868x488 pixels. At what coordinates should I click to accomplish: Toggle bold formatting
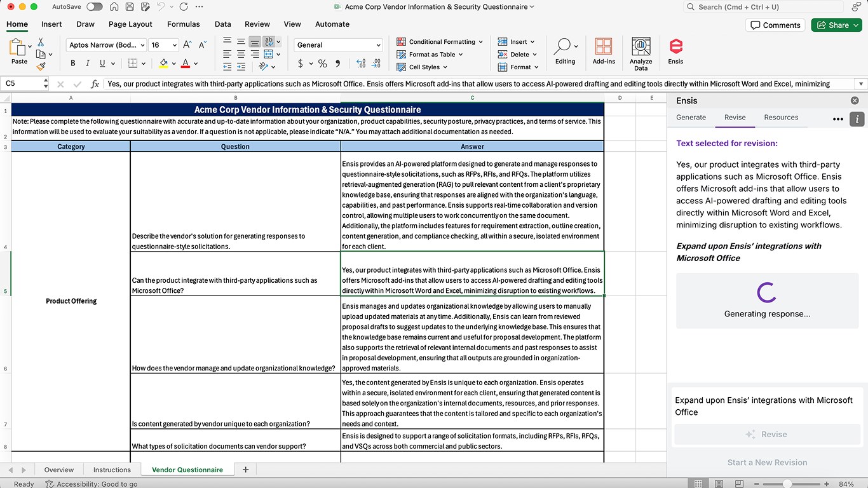click(x=73, y=64)
